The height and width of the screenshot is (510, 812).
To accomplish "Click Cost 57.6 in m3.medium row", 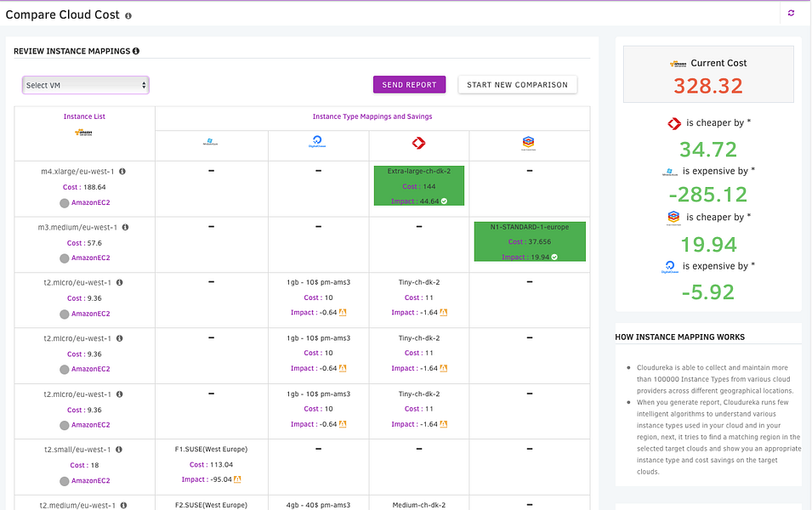I will point(84,243).
